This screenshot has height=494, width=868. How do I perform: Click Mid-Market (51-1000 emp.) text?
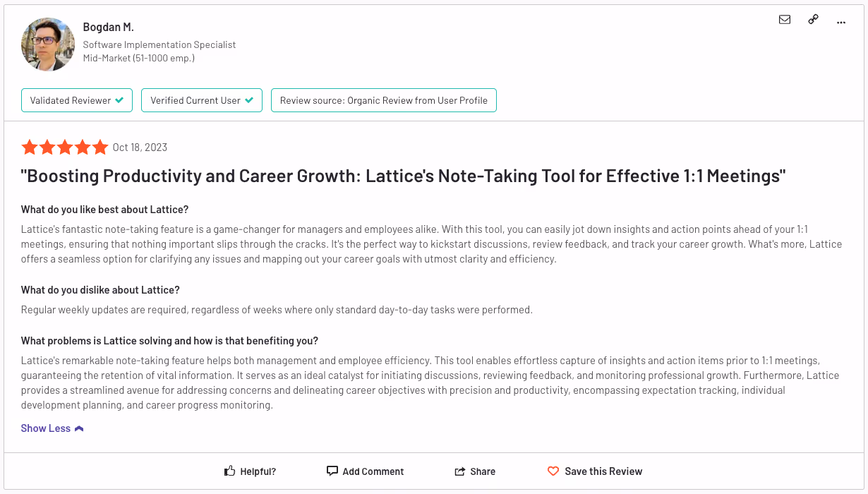tap(139, 58)
